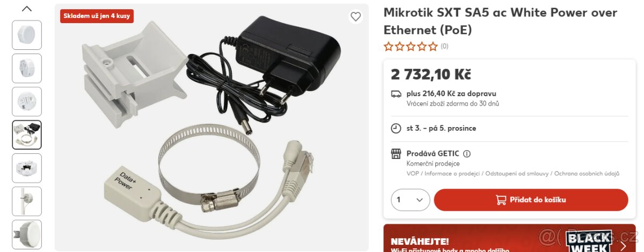Click the review count (0) link
644x252 pixels.
tap(444, 47)
